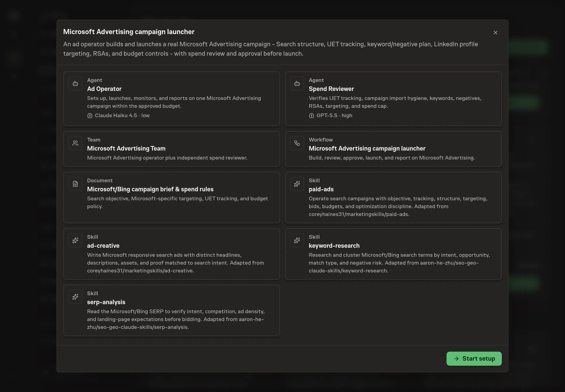
Task: Click the 'Claude Haiku 4.5 · low' model label
Action: (x=122, y=115)
